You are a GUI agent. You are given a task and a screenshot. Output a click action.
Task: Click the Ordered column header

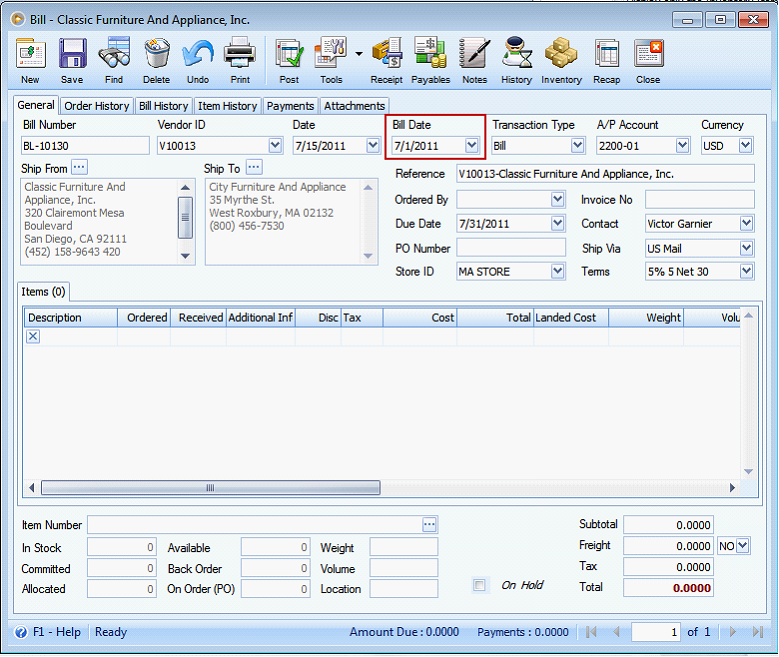click(144, 318)
